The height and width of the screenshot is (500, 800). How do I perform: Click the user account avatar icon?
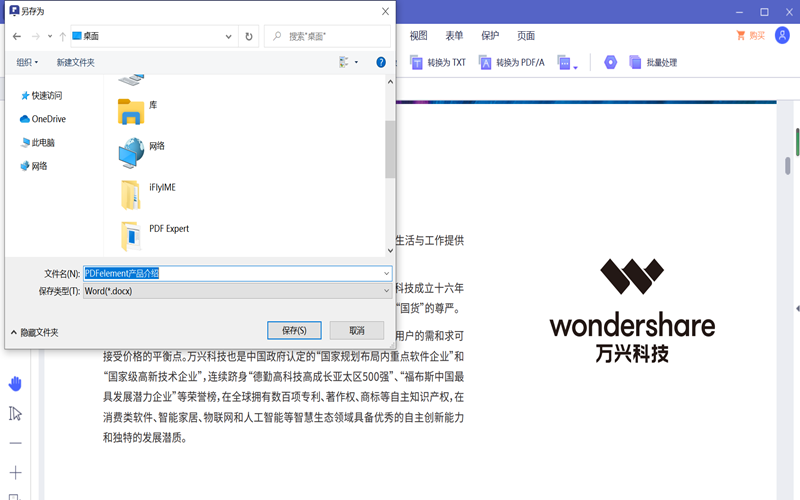(782, 36)
